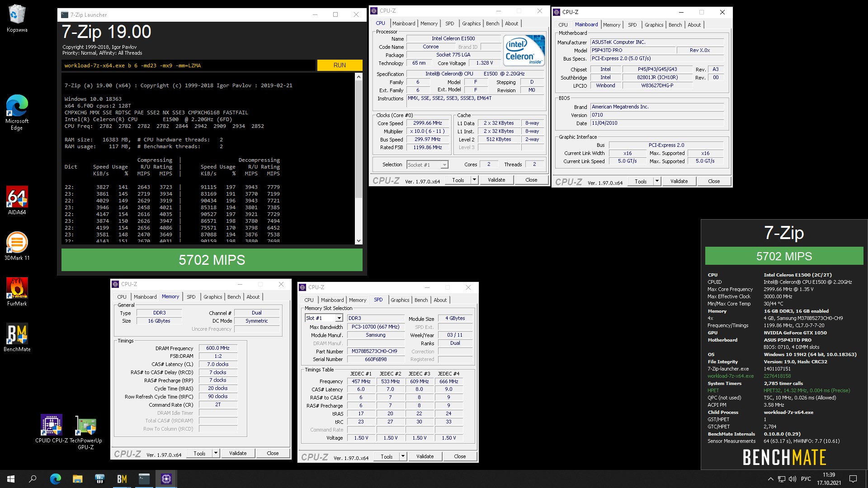The width and height of the screenshot is (868, 488).
Task: Open the About tab in CPU window
Action: tap(511, 23)
